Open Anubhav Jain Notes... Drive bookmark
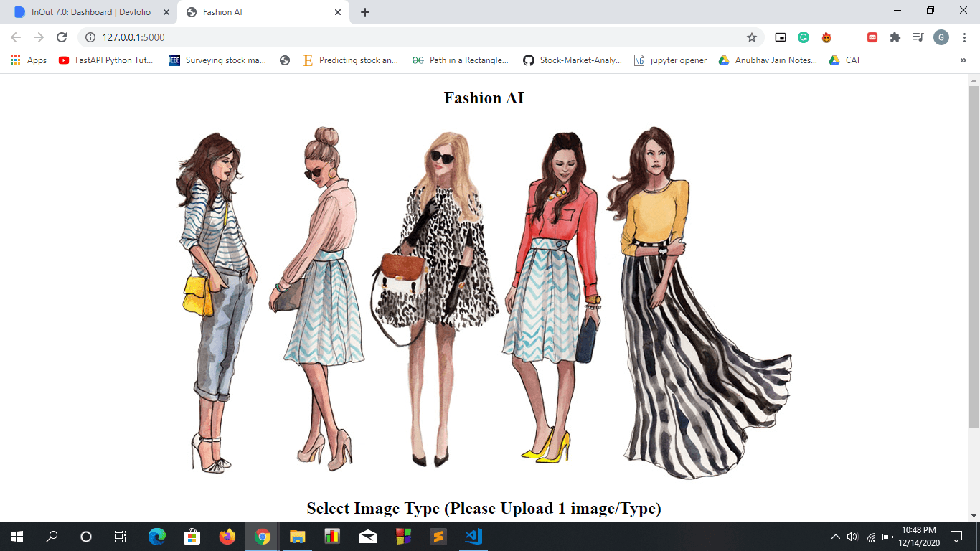The image size is (980, 551). coord(768,60)
